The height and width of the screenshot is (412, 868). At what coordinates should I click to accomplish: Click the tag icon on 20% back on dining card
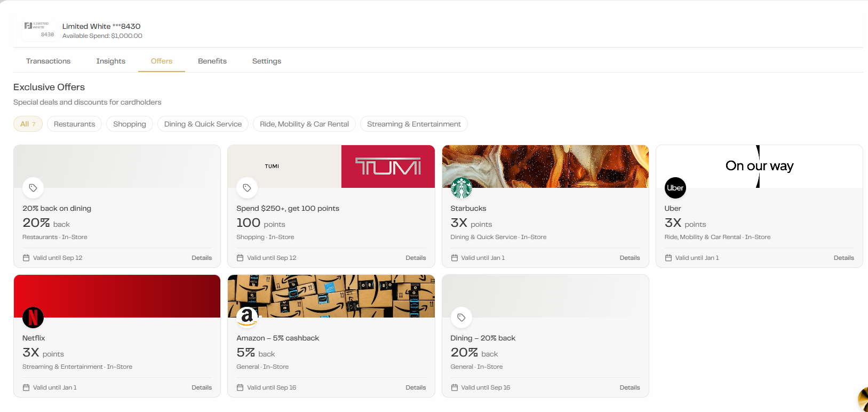[33, 188]
